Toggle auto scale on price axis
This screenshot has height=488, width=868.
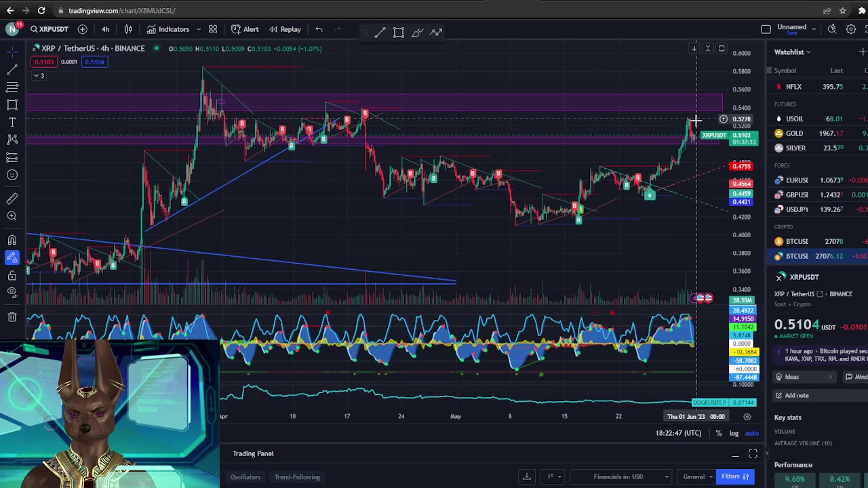pos(751,433)
